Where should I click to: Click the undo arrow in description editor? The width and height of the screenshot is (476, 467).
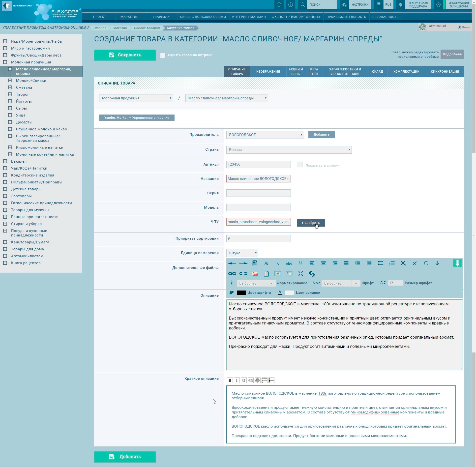(232, 263)
